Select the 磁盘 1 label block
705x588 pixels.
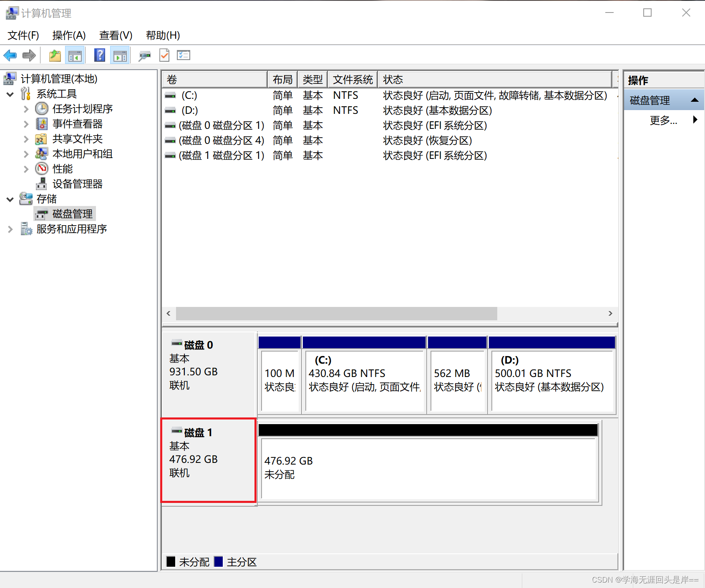pyautogui.click(x=209, y=460)
